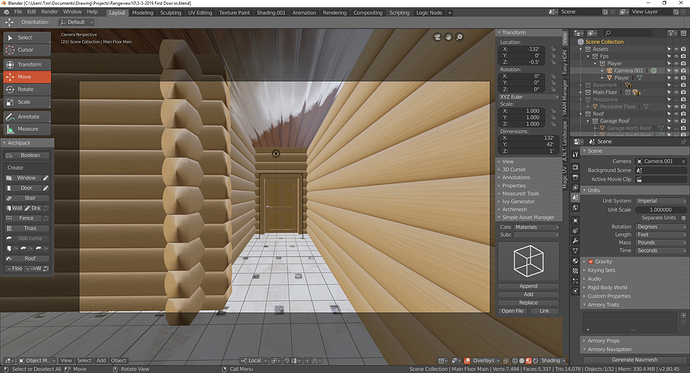Open the View Layer properties tab icon
Image resolution: width=690 pixels, height=373 pixels.
click(x=575, y=187)
